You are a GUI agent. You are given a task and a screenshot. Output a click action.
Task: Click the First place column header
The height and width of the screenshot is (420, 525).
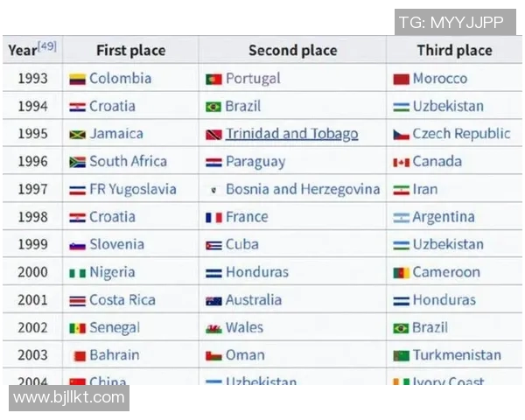130,51
